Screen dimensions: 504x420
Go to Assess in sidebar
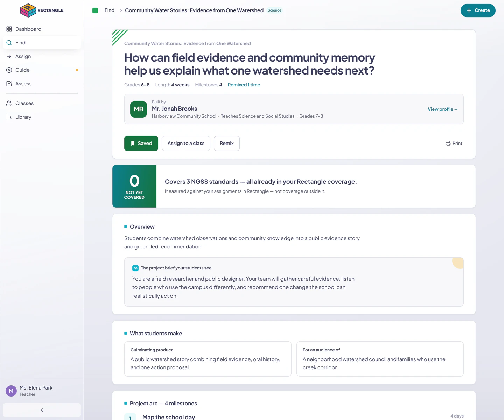tap(42, 84)
